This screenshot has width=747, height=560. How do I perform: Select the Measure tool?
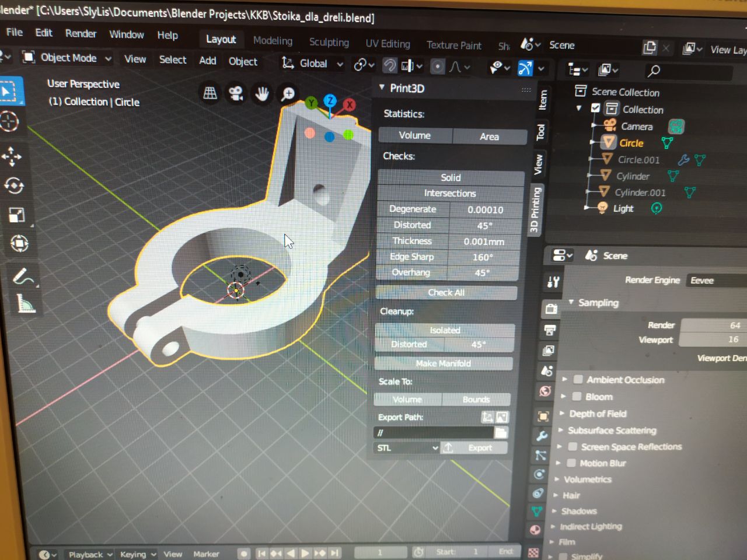[25, 303]
